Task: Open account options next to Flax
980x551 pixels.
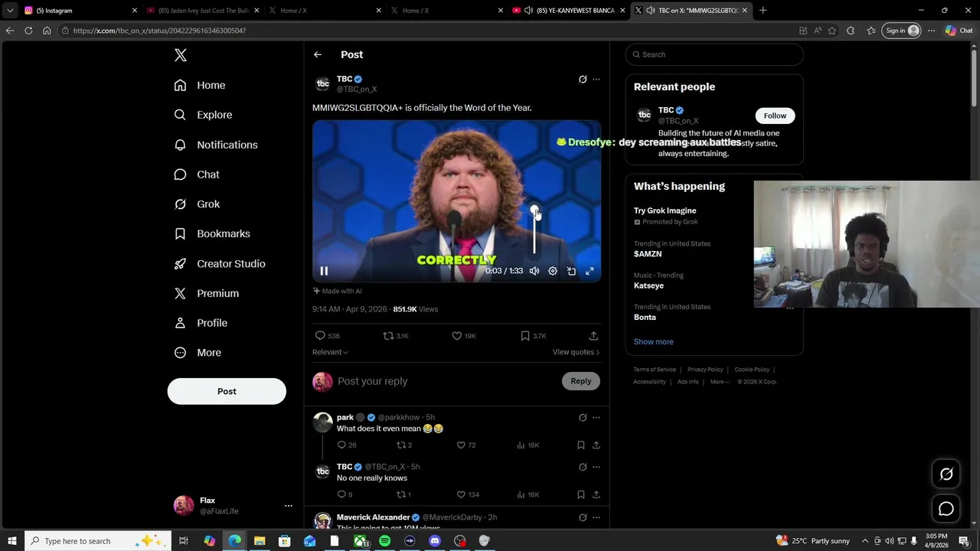Action: click(288, 506)
